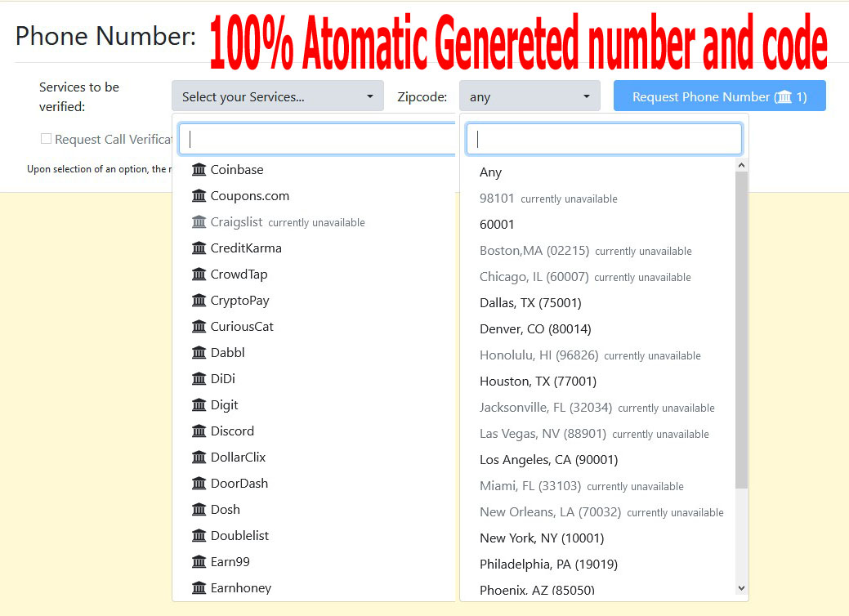Click Honolulu, HI (96826) entry
This screenshot has width=849, height=616.
(x=590, y=355)
